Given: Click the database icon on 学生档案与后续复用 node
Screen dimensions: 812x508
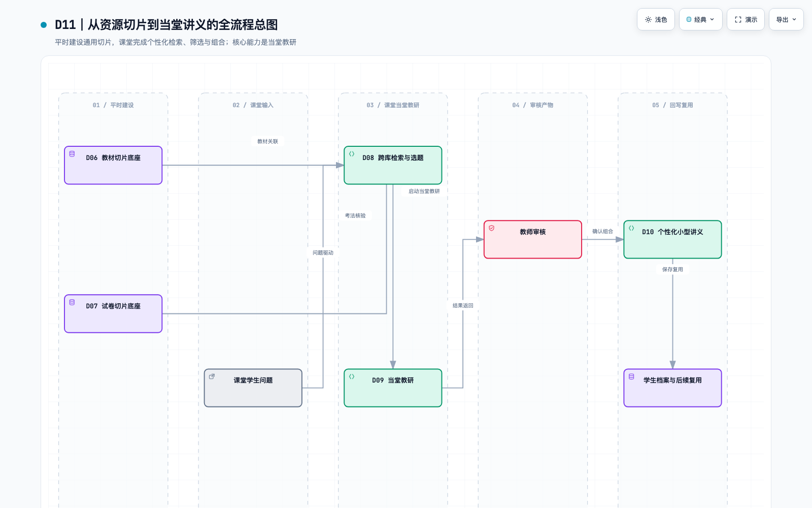Looking at the screenshot, I should 631,376.
